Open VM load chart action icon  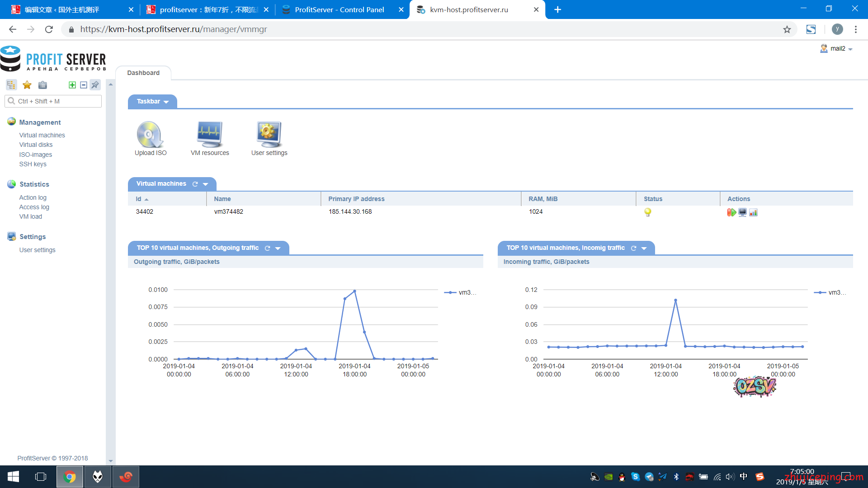[753, 212]
